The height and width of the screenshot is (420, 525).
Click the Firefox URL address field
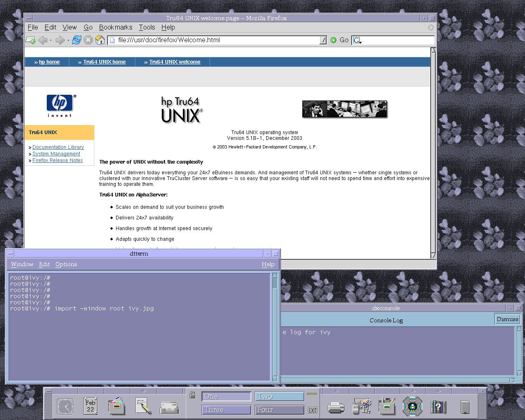click(x=217, y=40)
